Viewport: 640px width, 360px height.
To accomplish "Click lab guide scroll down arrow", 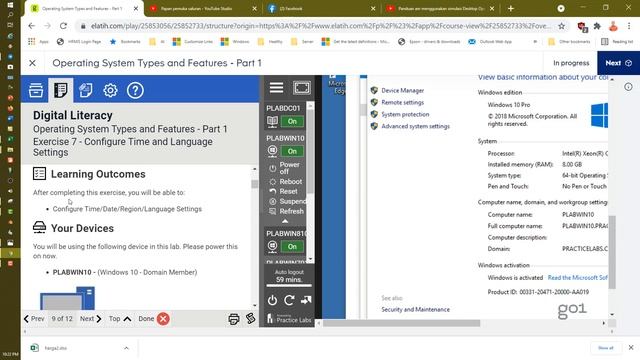I will (x=255, y=305).
